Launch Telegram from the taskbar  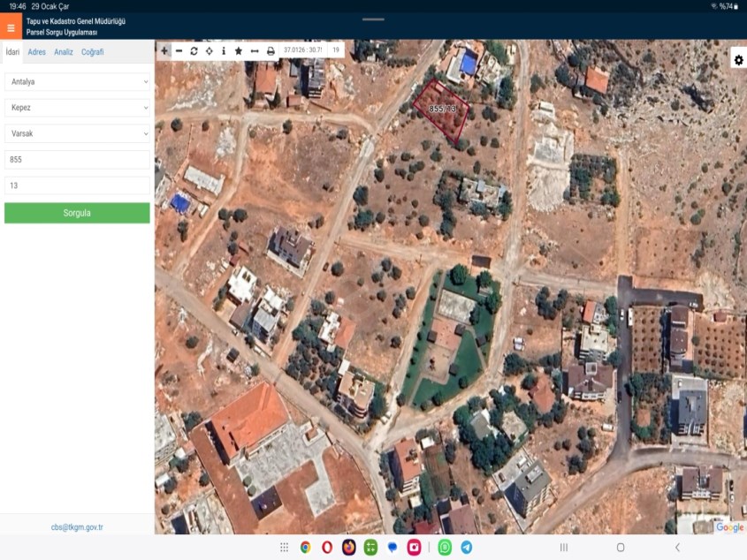[466, 548]
